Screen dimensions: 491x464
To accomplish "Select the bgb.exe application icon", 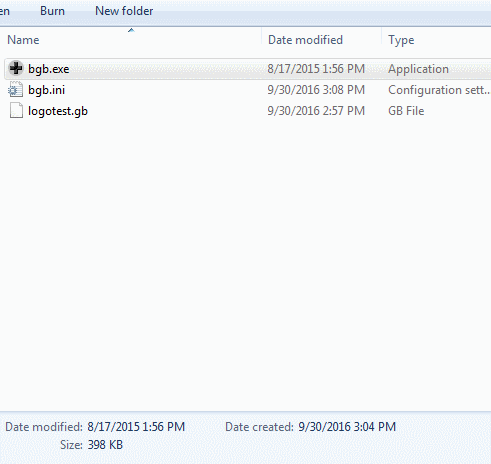I will (x=16, y=69).
